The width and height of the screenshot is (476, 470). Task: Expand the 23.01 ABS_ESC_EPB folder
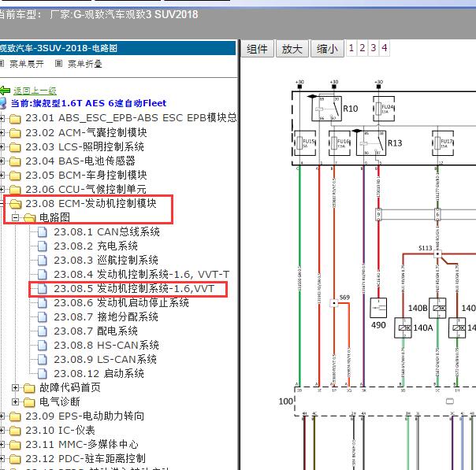2,119
